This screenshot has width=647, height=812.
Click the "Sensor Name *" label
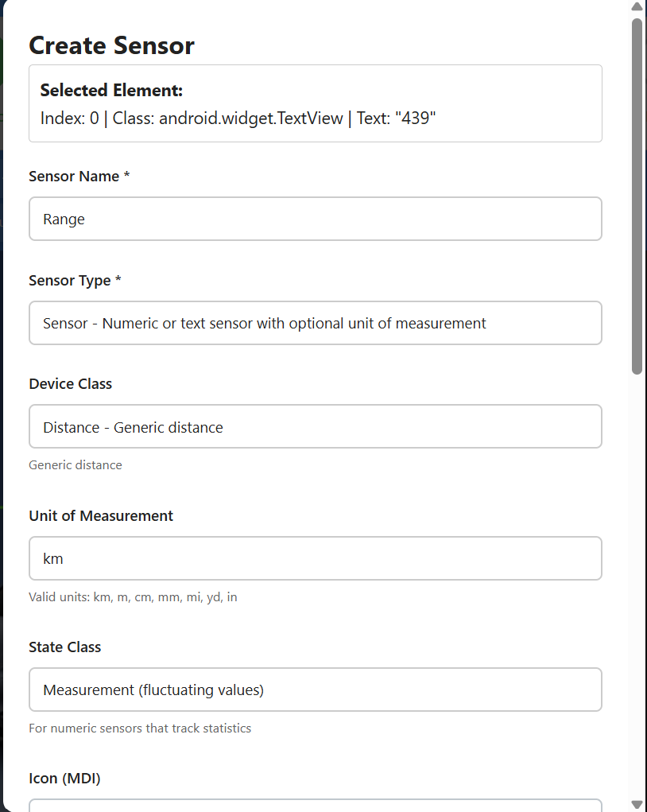(x=79, y=176)
